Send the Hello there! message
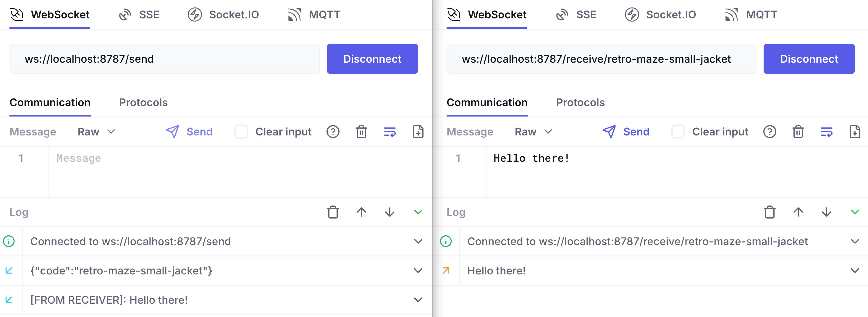The width and height of the screenshot is (868, 317). 626,132
